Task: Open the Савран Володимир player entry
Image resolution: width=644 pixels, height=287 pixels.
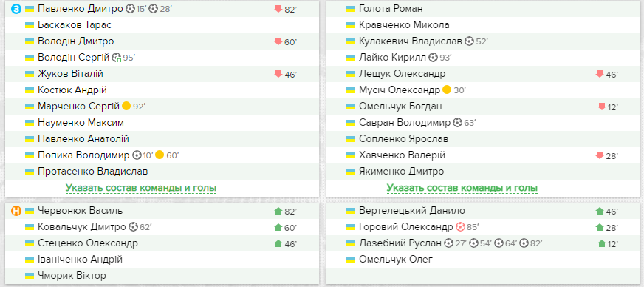Action: tap(405, 123)
